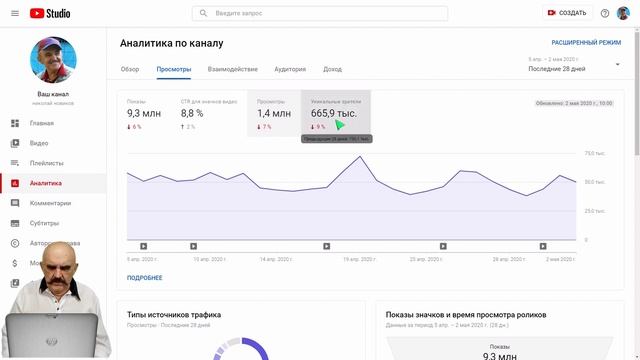The height and width of the screenshot is (360, 640).
Task: Click the channel profile picture in sidebar
Action: pos(53,60)
